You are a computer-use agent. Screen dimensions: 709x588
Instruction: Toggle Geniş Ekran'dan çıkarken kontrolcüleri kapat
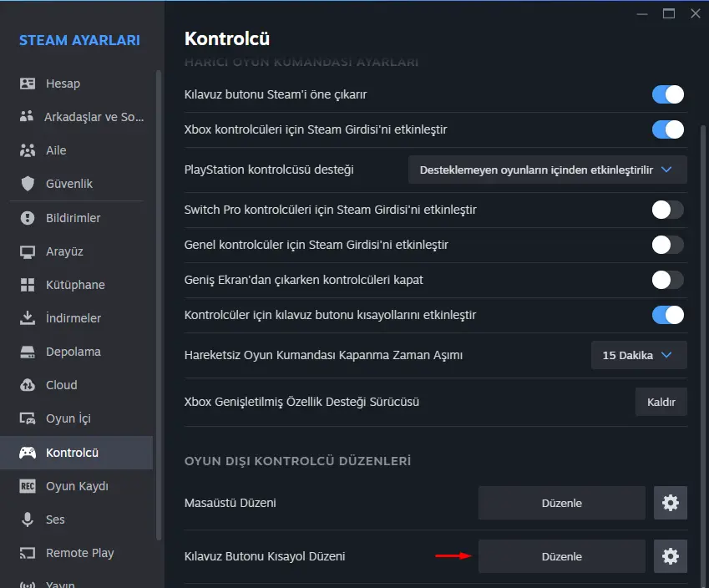click(x=668, y=280)
